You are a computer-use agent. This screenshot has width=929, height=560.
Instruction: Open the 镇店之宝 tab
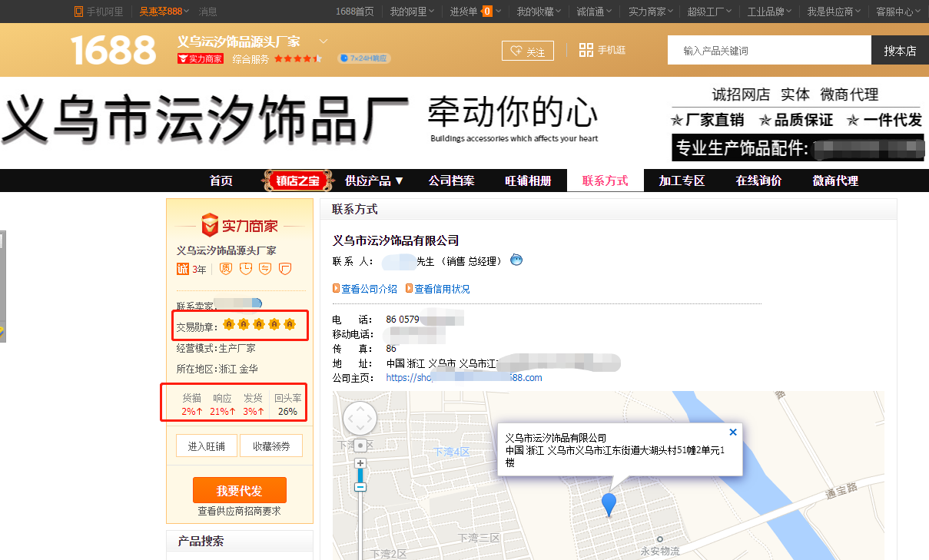[x=298, y=181]
